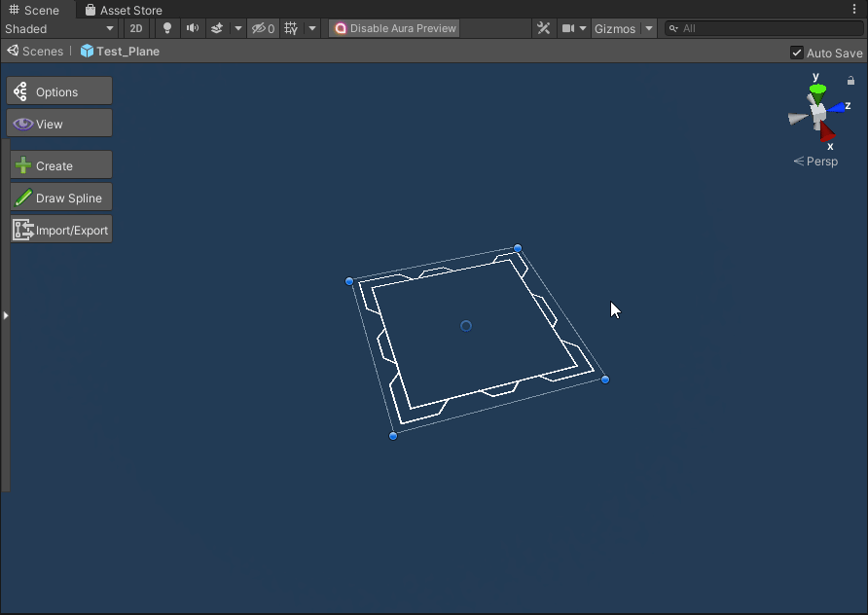Toggle the grid visibility icon
This screenshot has height=615, width=868.
pos(291,29)
